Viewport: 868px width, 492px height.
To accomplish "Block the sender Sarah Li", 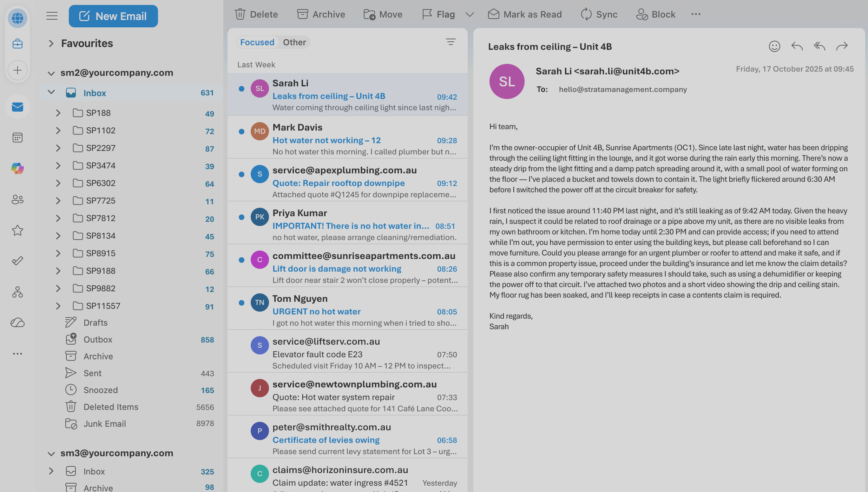I will [655, 14].
